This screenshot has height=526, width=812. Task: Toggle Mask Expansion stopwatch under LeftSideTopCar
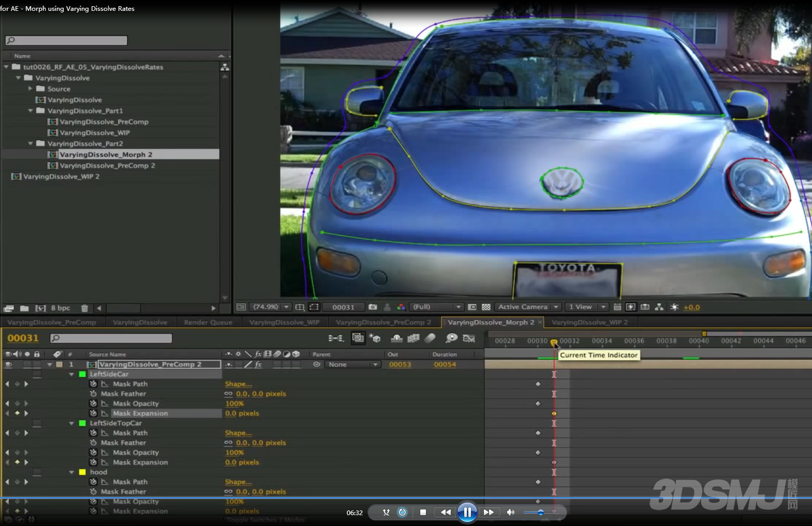click(93, 462)
